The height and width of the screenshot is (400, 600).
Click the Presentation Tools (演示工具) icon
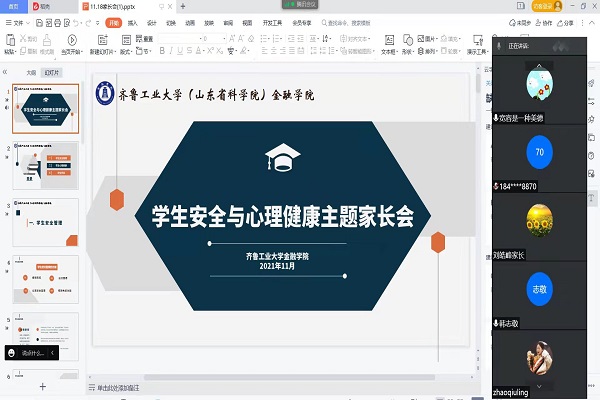point(478,40)
